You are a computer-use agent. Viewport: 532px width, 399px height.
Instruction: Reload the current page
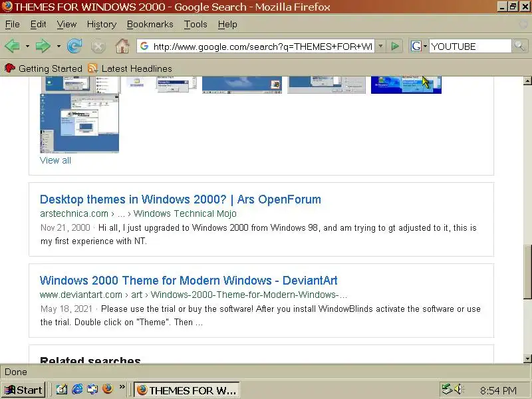[x=74, y=46]
